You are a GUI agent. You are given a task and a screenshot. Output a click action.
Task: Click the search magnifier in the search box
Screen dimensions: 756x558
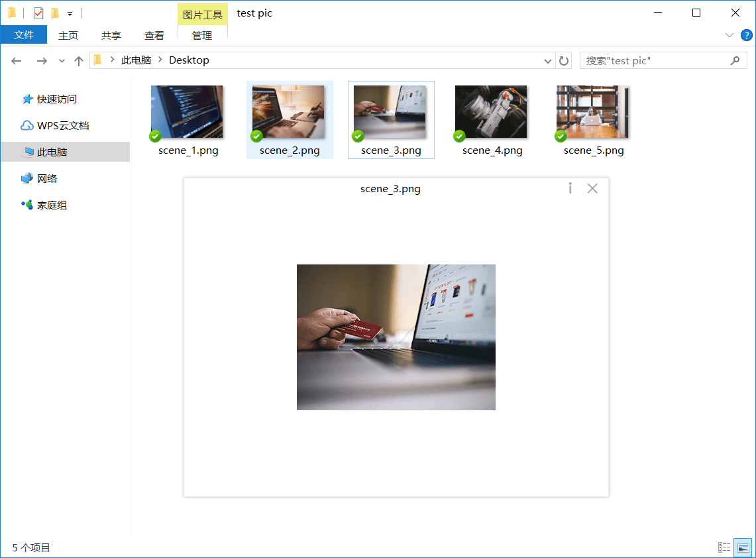(x=735, y=60)
